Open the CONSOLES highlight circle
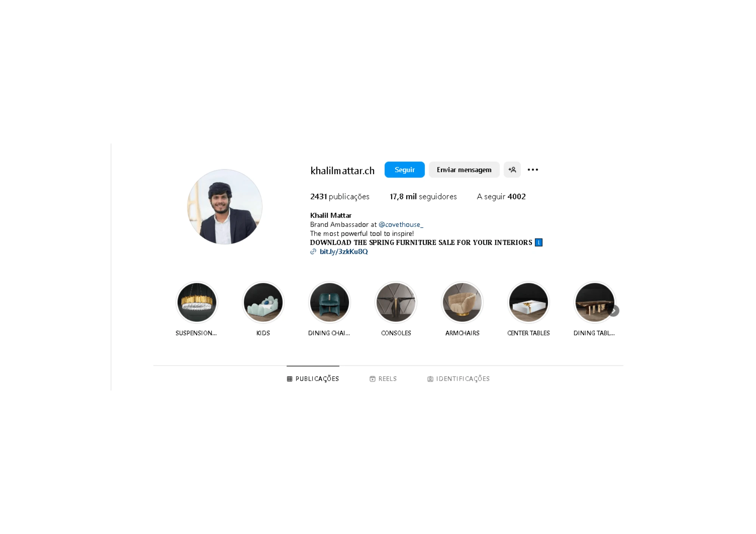 (396, 302)
